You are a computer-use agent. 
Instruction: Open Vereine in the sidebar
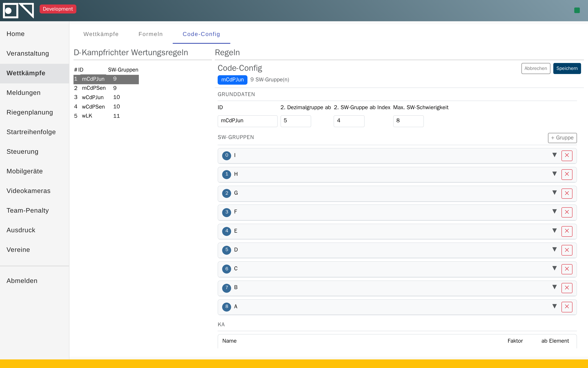(35, 250)
